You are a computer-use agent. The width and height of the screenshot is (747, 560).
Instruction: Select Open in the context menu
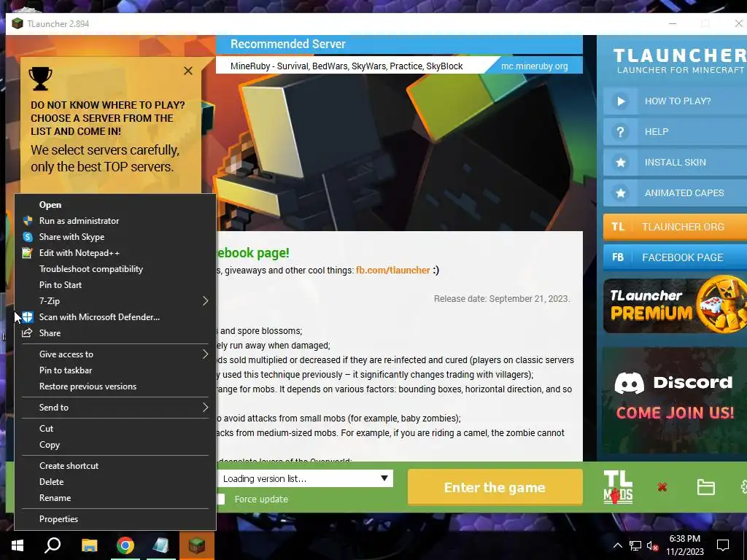click(115, 205)
